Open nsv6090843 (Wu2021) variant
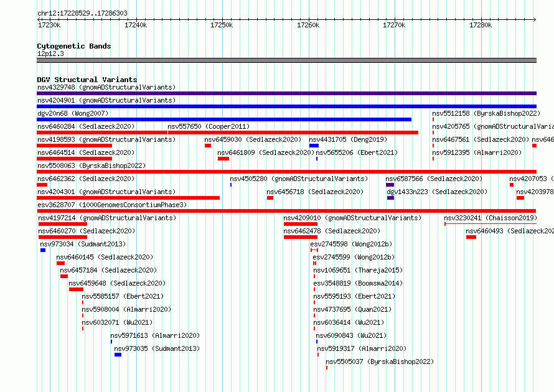Screen dimensions: 554x392 coord(351,335)
